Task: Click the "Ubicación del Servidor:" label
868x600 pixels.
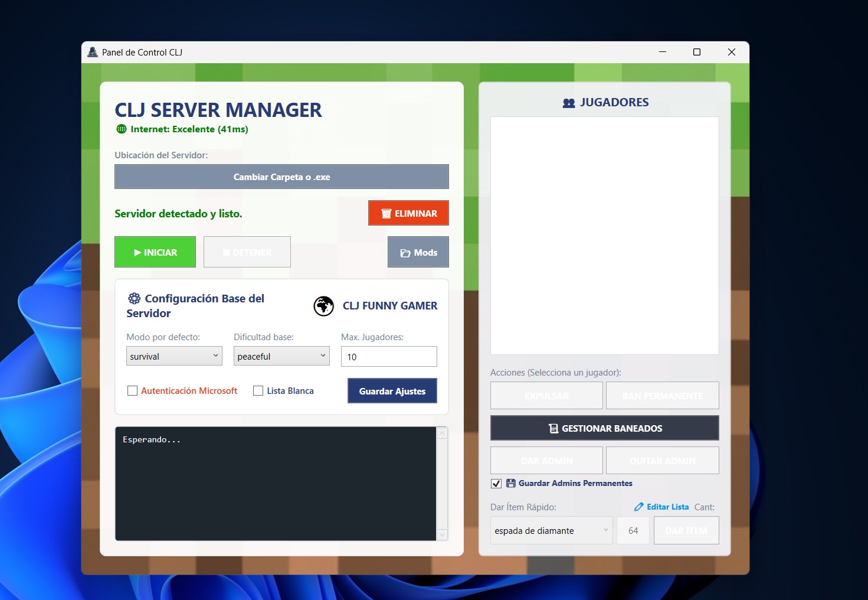Action: 161,155
